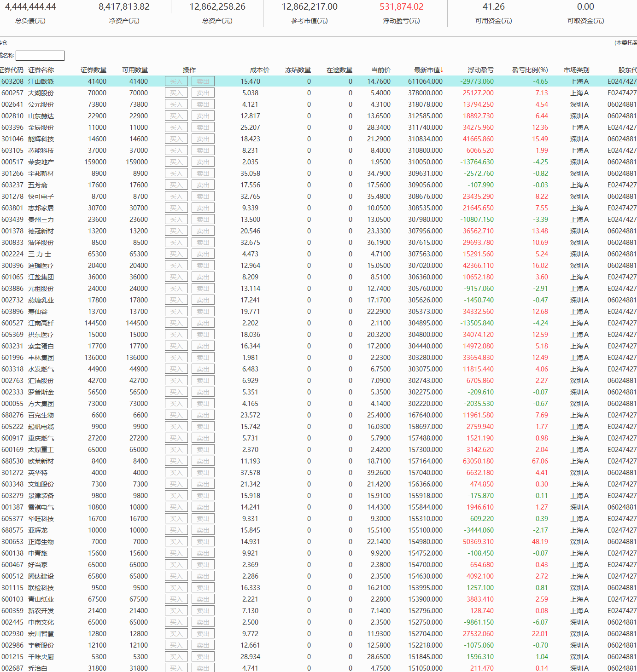The height and width of the screenshot is (672, 637).
Task: Sell 金辰股份 using its 卖出 button
Action: tap(203, 127)
